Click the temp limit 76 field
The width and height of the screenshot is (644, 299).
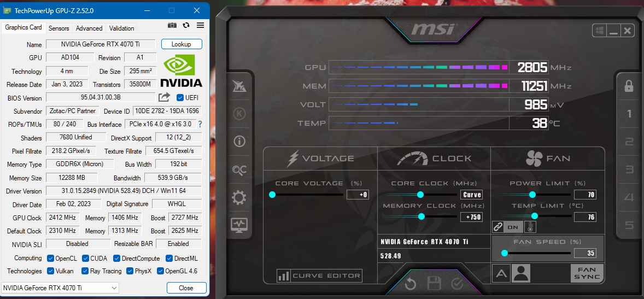click(585, 217)
